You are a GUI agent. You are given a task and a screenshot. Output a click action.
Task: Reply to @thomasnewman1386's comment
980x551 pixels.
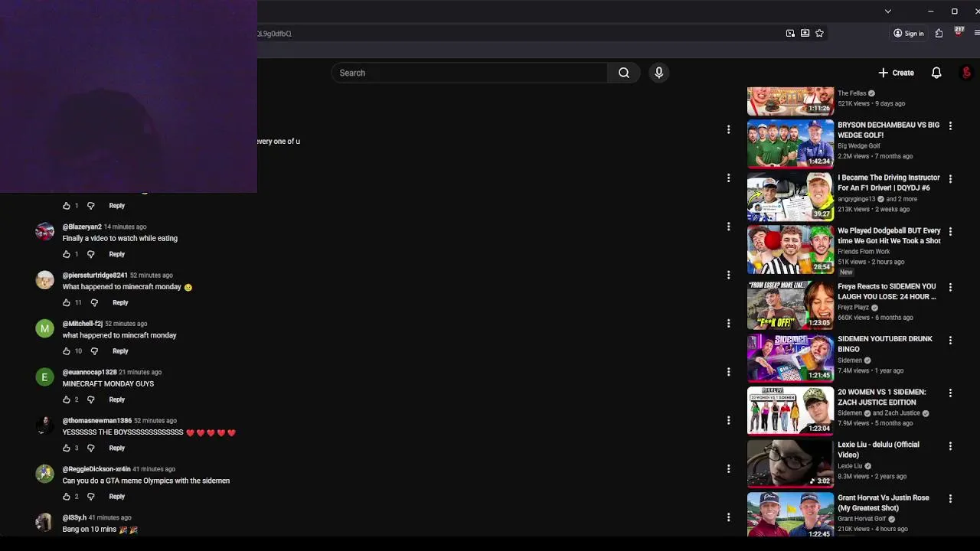click(x=116, y=448)
